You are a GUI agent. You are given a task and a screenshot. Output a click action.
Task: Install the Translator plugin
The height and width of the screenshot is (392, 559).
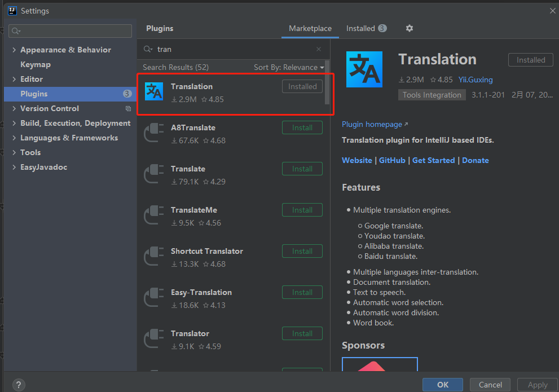(302, 333)
